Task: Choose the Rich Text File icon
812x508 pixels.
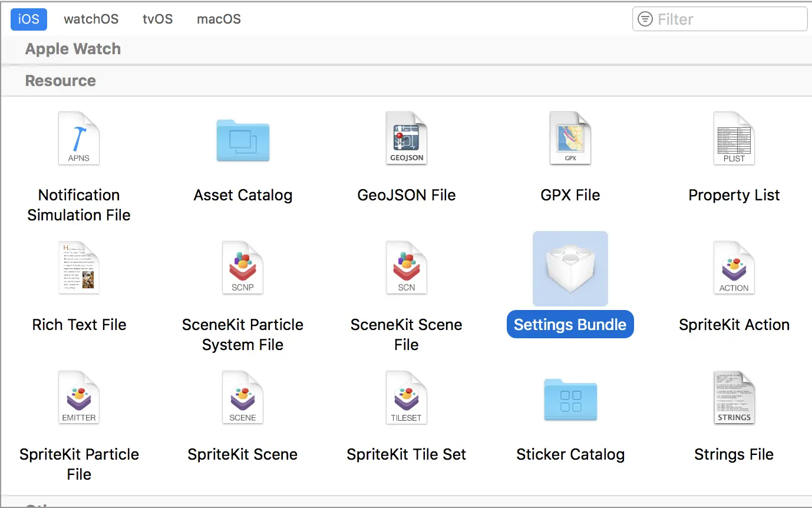Action: pyautogui.click(x=79, y=268)
